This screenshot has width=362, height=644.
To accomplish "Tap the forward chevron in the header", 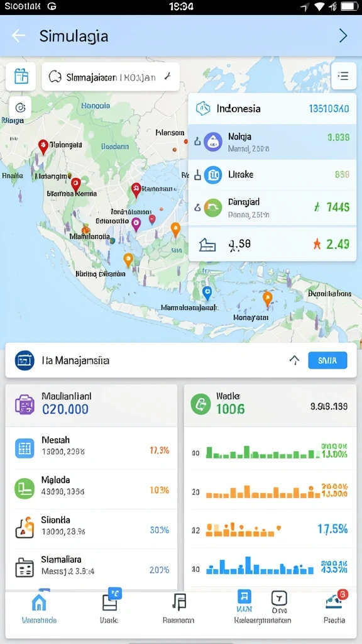I will pos(343,36).
